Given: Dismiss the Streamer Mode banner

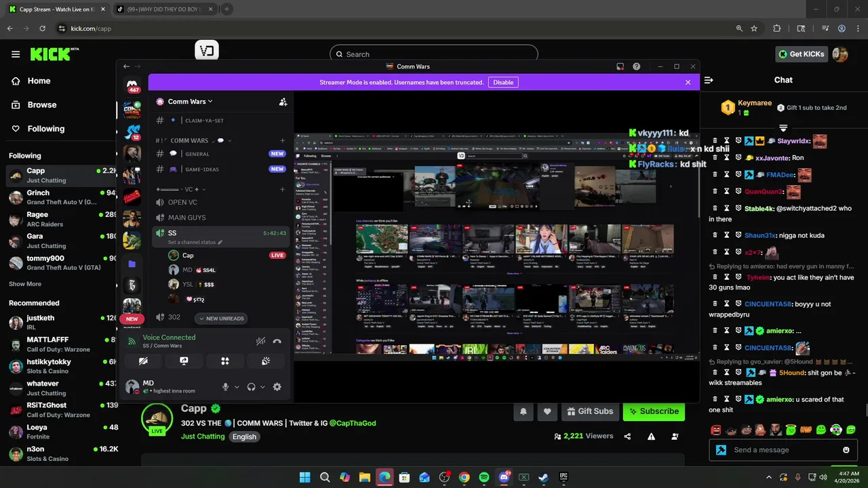Looking at the screenshot, I should coord(688,82).
